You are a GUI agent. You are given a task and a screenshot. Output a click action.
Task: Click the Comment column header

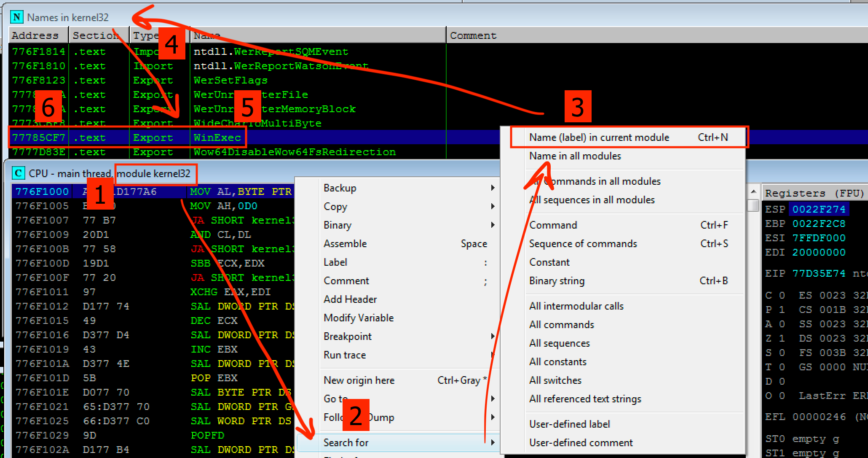(473, 35)
